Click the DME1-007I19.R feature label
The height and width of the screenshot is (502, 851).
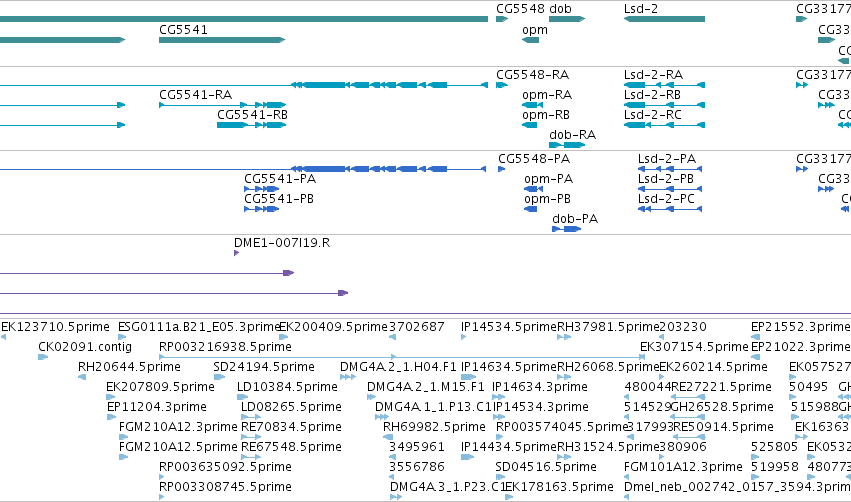[x=282, y=243]
